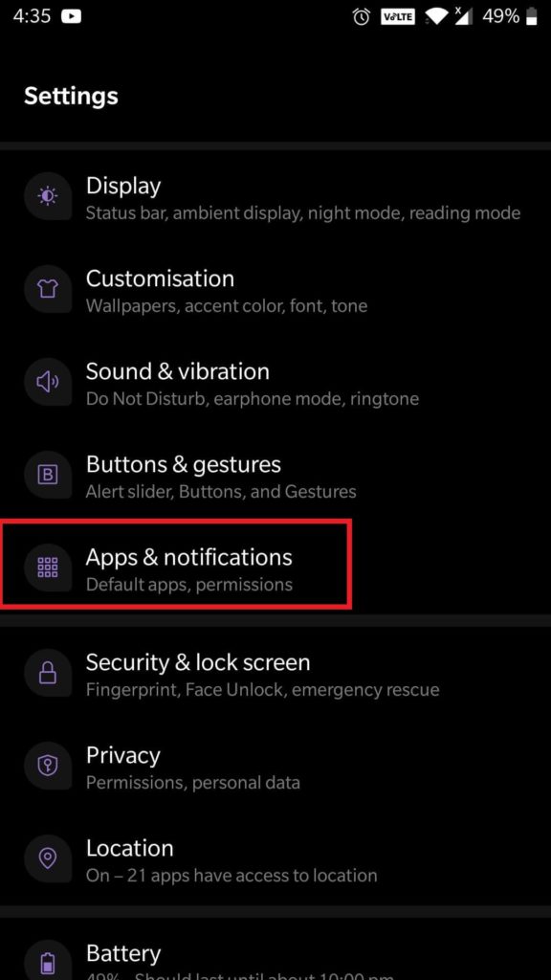Open Sound & vibration settings
The image size is (551, 980).
click(x=275, y=383)
